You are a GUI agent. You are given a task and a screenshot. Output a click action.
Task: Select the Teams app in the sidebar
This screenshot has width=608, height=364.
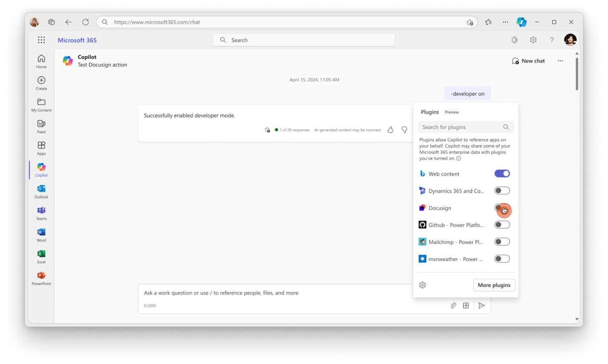pyautogui.click(x=41, y=213)
